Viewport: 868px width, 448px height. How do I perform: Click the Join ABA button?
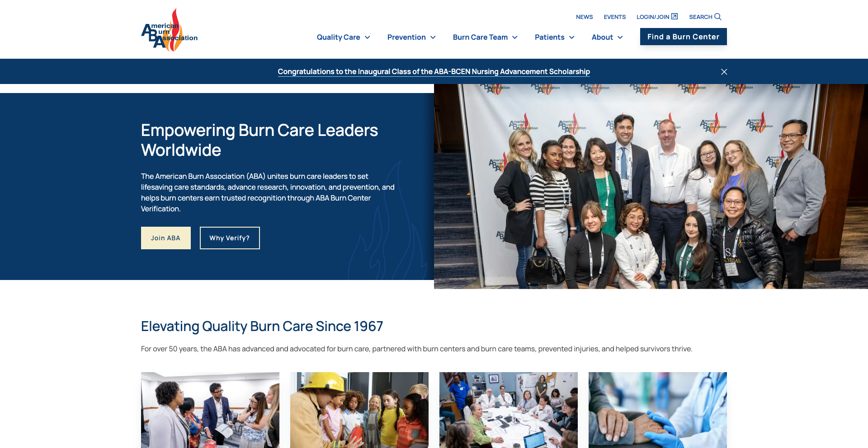(x=165, y=238)
